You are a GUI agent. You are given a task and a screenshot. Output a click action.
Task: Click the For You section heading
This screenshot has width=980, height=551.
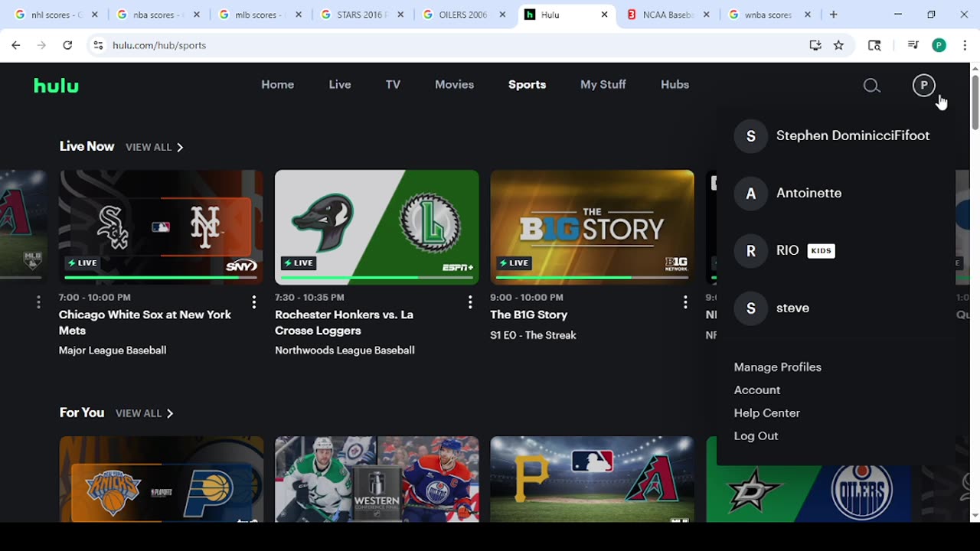point(82,412)
